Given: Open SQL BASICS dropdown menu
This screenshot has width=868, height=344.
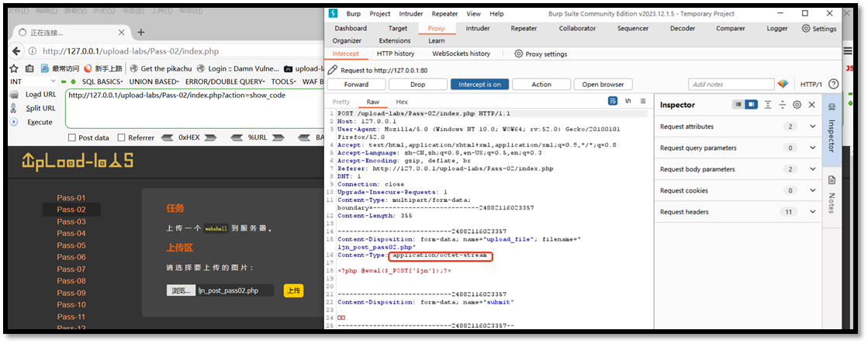Looking at the screenshot, I should (103, 82).
